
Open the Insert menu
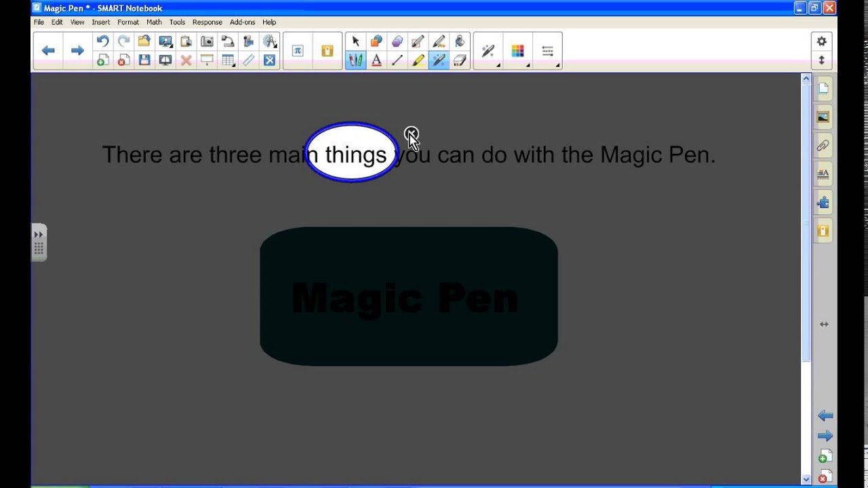(101, 22)
